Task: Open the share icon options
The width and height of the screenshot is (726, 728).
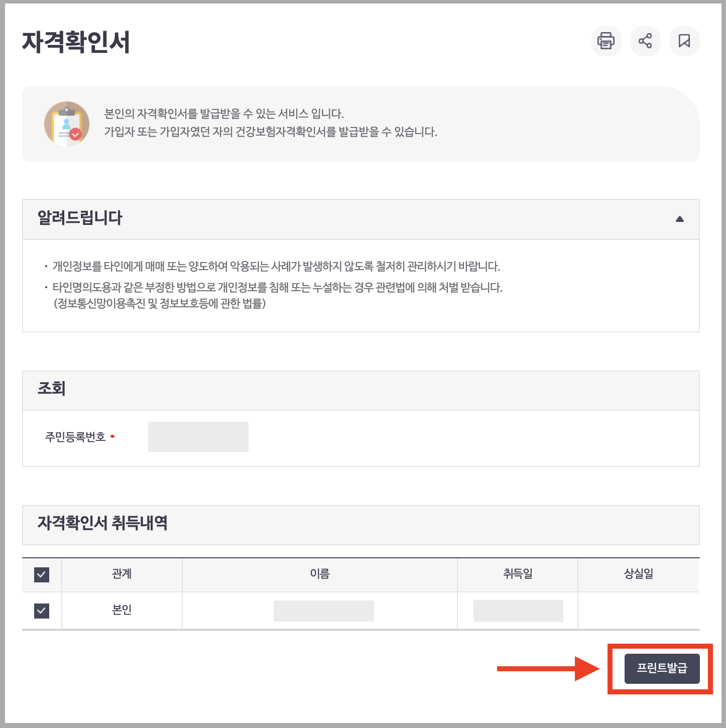Action: [x=645, y=41]
